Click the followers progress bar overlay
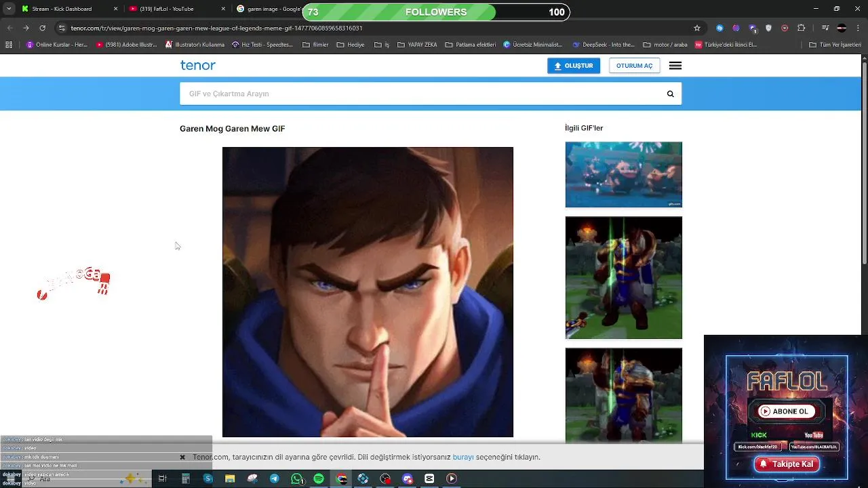Screen dimensions: 868x488 [x=435, y=12]
